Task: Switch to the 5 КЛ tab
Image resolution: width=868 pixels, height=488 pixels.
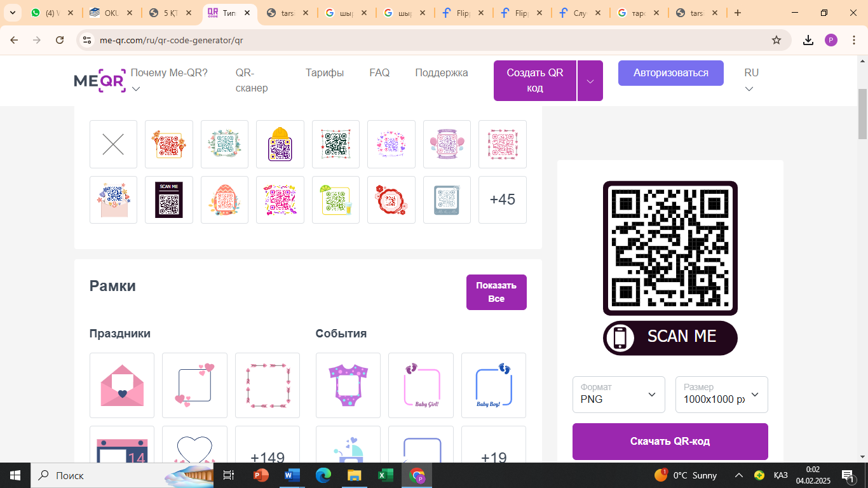Action: coord(170,13)
